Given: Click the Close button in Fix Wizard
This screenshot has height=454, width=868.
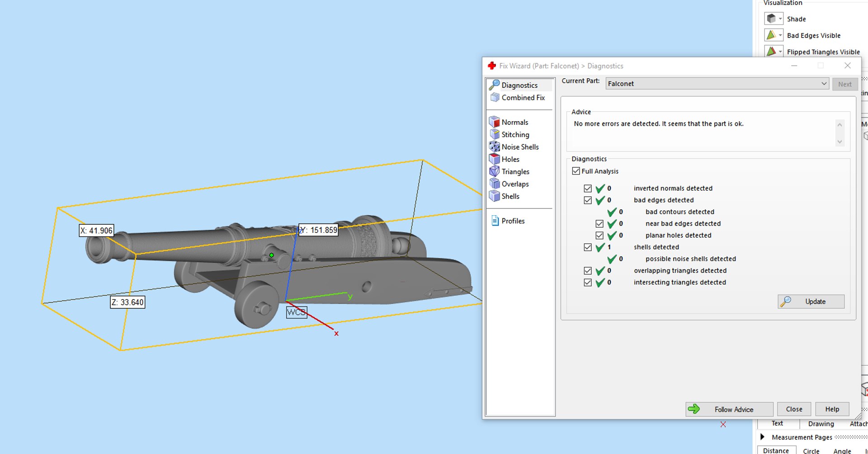Looking at the screenshot, I should pos(794,409).
